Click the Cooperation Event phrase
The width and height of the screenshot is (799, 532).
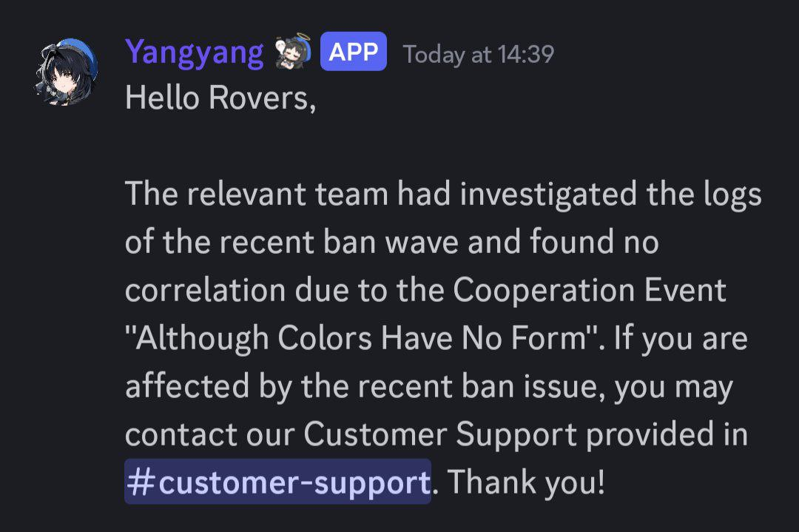(589, 291)
